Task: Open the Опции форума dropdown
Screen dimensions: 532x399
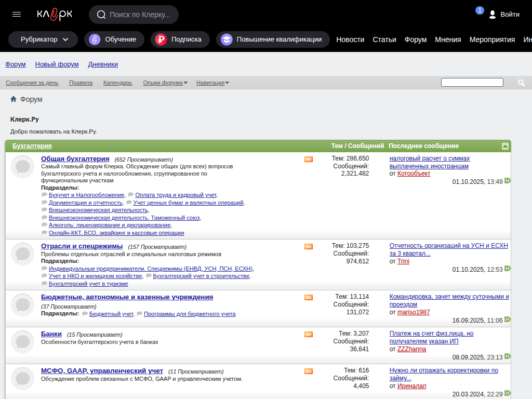Action: [x=165, y=83]
